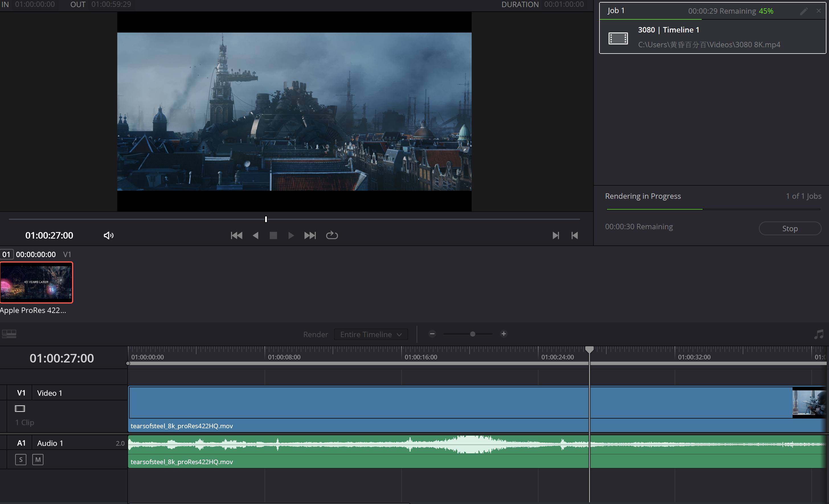Edit Job 1 with pencil icon
The height and width of the screenshot is (504, 829).
coord(803,11)
